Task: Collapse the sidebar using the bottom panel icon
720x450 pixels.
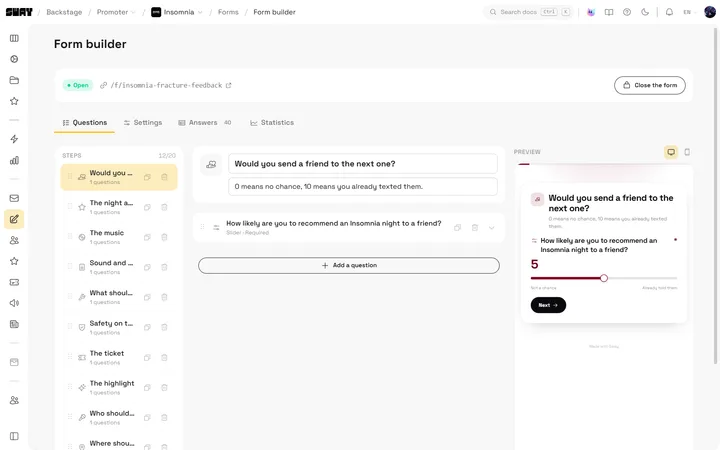Action: click(x=14, y=436)
